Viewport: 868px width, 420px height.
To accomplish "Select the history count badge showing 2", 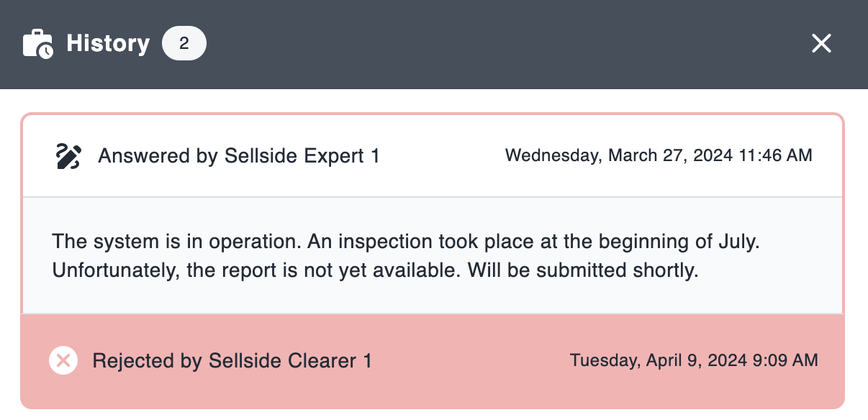I will click(184, 44).
